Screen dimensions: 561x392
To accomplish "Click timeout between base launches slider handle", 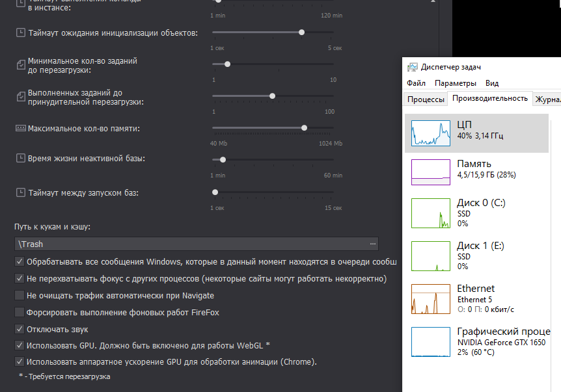I will click(x=215, y=192).
